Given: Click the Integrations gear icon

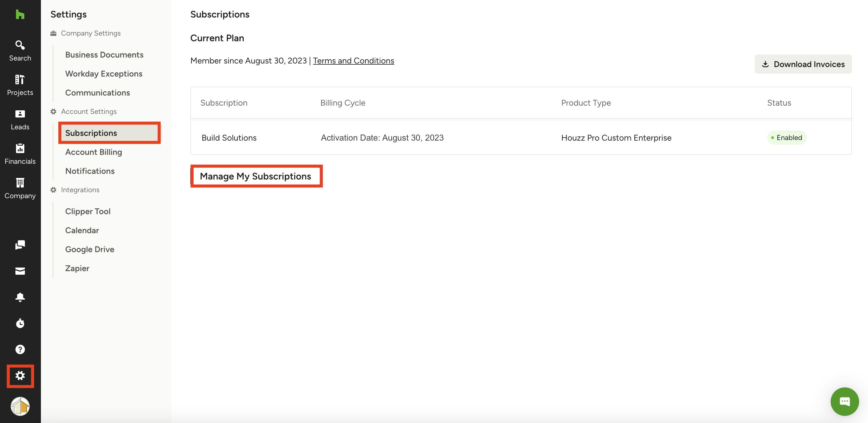Looking at the screenshot, I should (53, 190).
